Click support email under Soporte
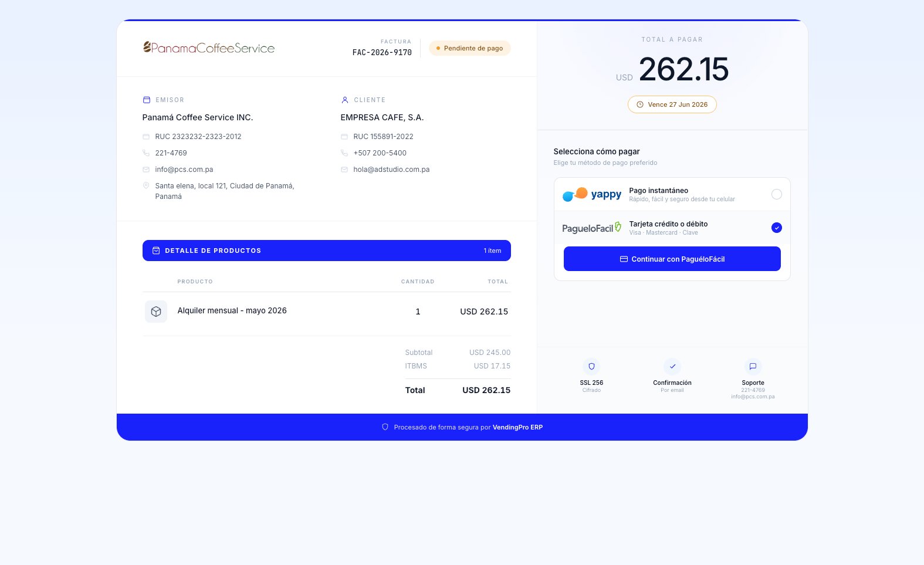Screen dimensions: 924x565 [753, 397]
